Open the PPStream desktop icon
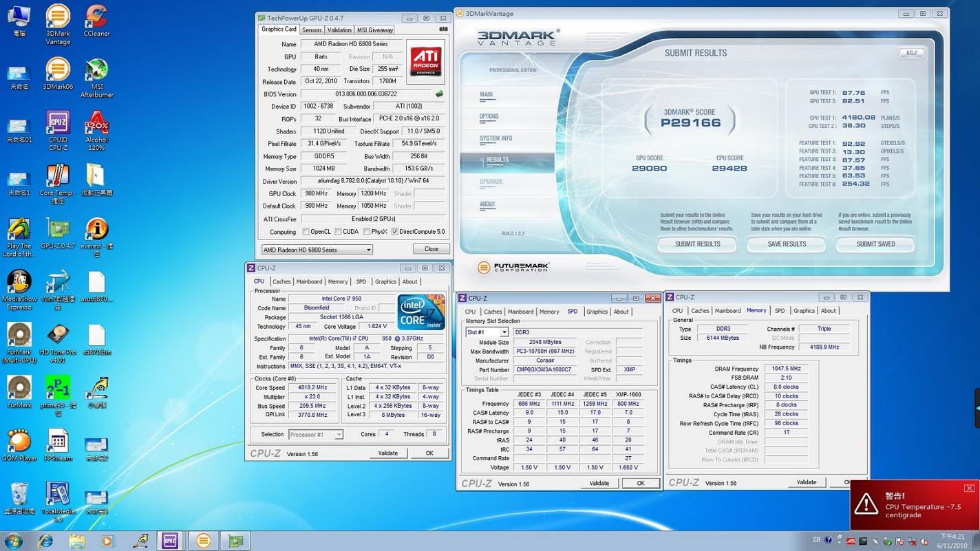The height and width of the screenshot is (551, 980). tap(58, 446)
